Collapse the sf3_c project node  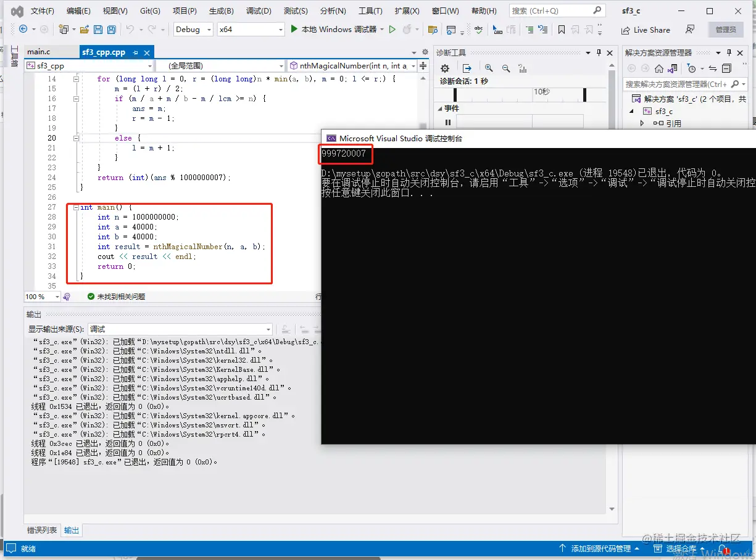click(x=631, y=112)
